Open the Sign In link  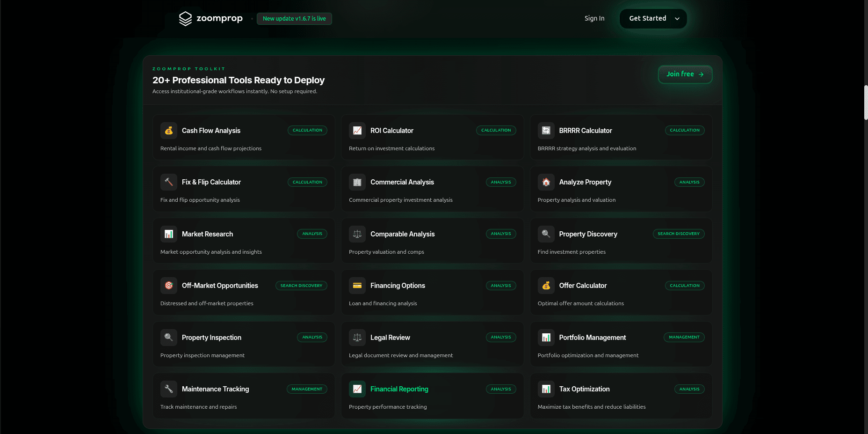pos(594,18)
